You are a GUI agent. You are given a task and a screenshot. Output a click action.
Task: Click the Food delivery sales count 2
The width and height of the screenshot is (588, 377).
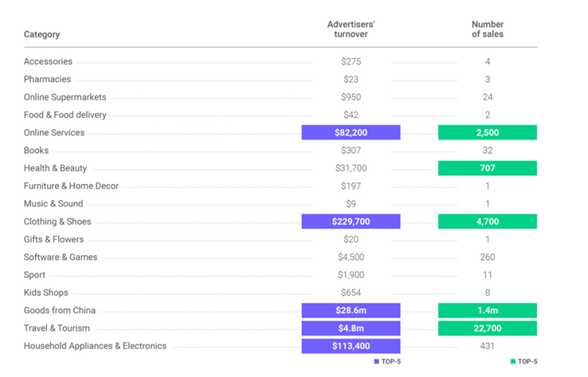pos(488,115)
